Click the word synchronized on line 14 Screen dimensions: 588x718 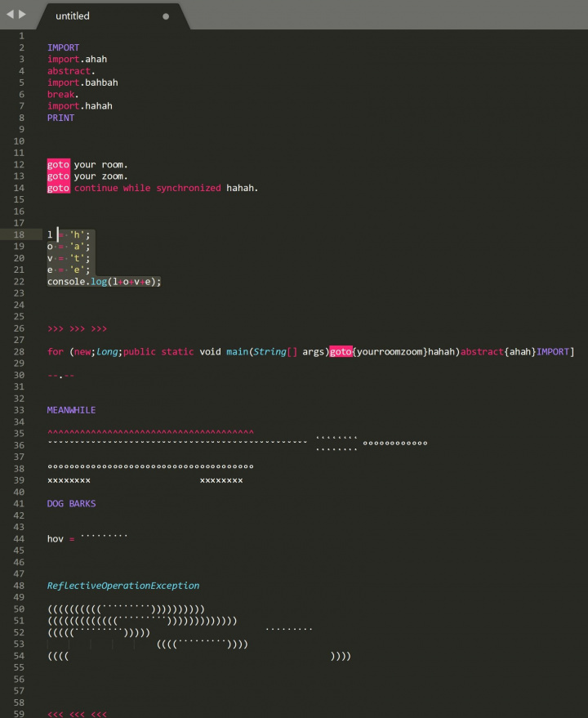pos(189,188)
